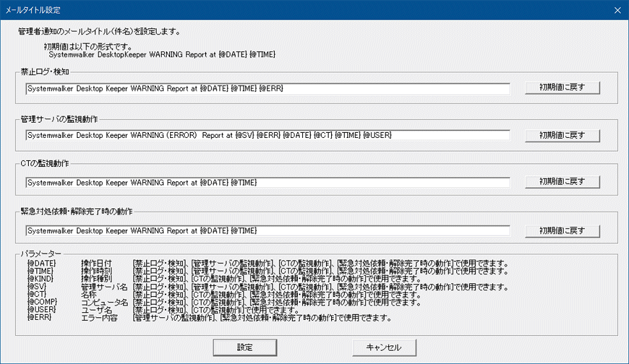
Task: Click the パラメーター group label
Action: point(41,254)
